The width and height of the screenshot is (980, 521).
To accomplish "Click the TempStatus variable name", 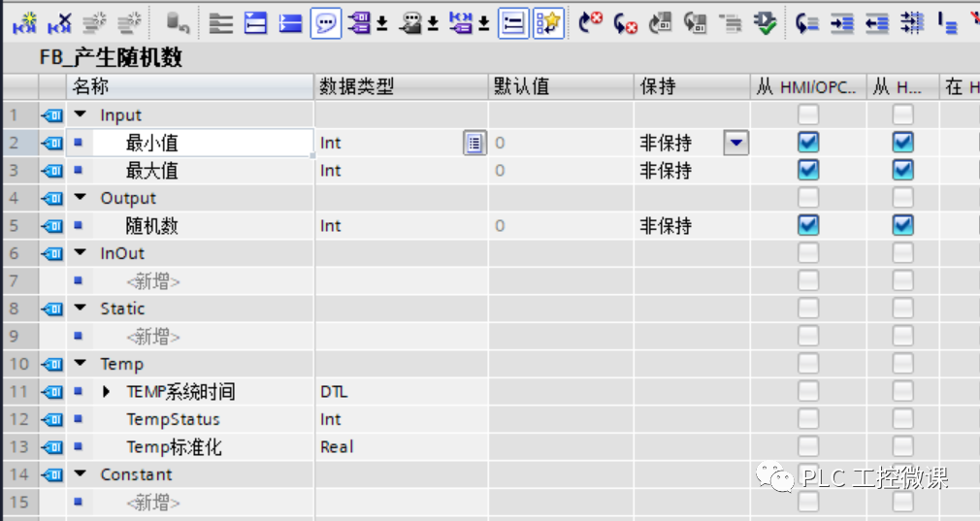I will coord(173,419).
